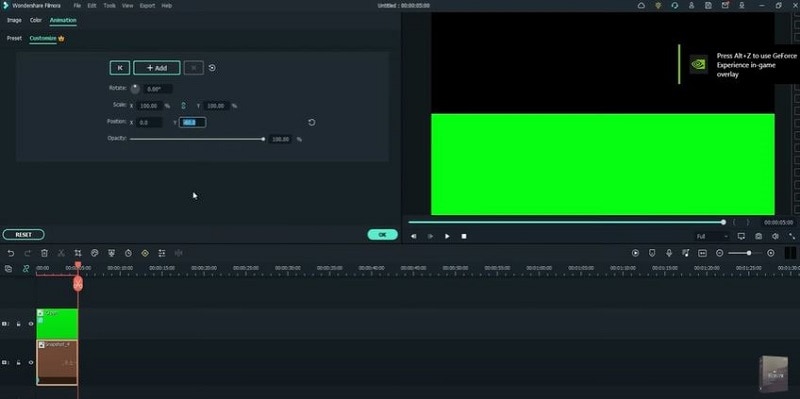Viewport: 800px width, 399px height.
Task: Open the Export menu
Action: (147, 6)
